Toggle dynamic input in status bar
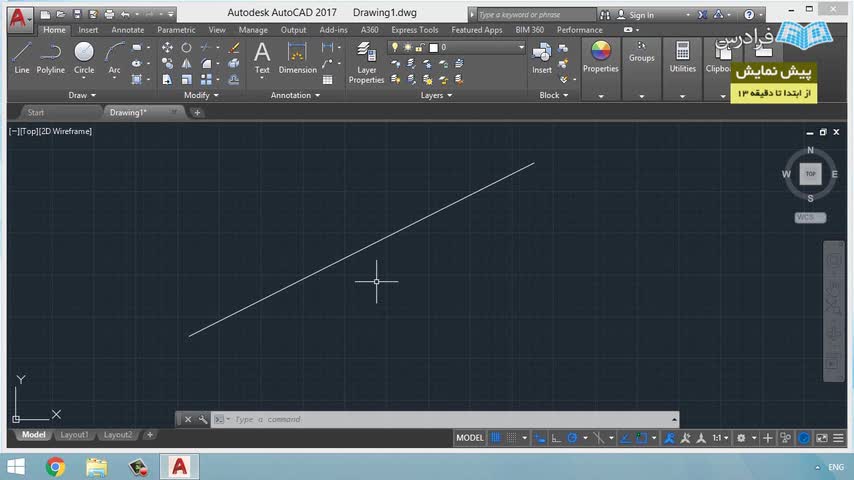Screen dimensions: 854x480 click(540, 438)
